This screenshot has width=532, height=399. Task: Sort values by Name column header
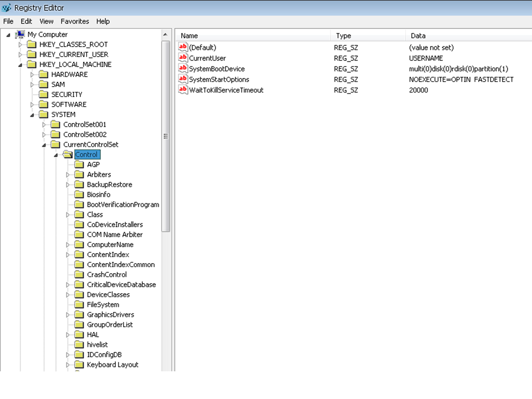(x=253, y=35)
